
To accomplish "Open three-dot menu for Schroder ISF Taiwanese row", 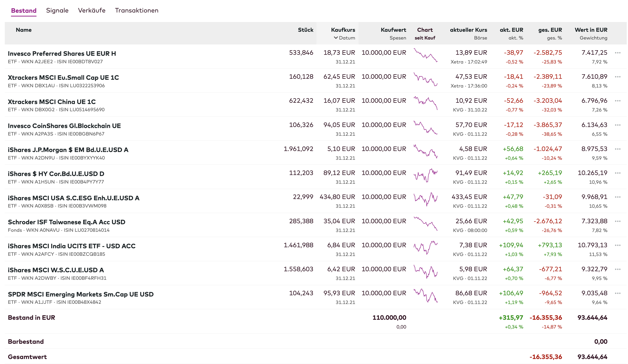I will 617,221.
